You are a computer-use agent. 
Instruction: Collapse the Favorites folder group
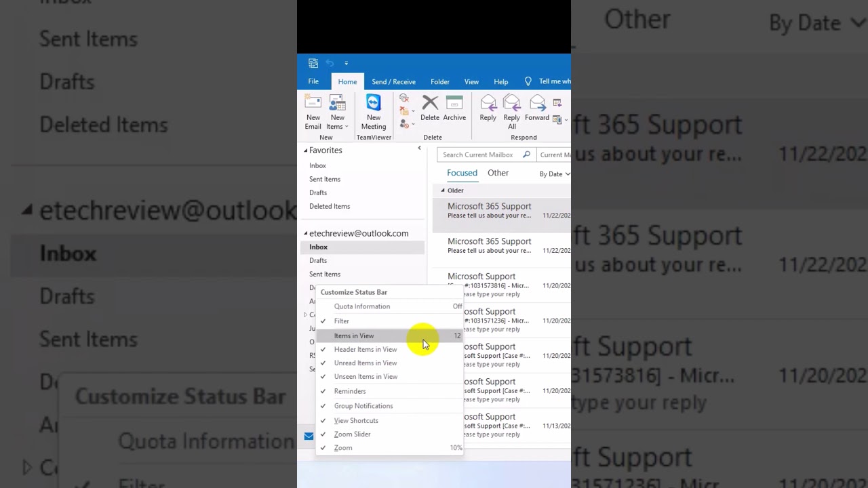point(306,150)
